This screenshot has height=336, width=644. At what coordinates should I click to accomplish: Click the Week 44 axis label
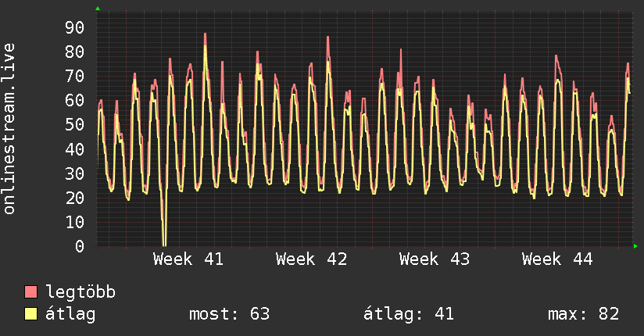coord(557,259)
